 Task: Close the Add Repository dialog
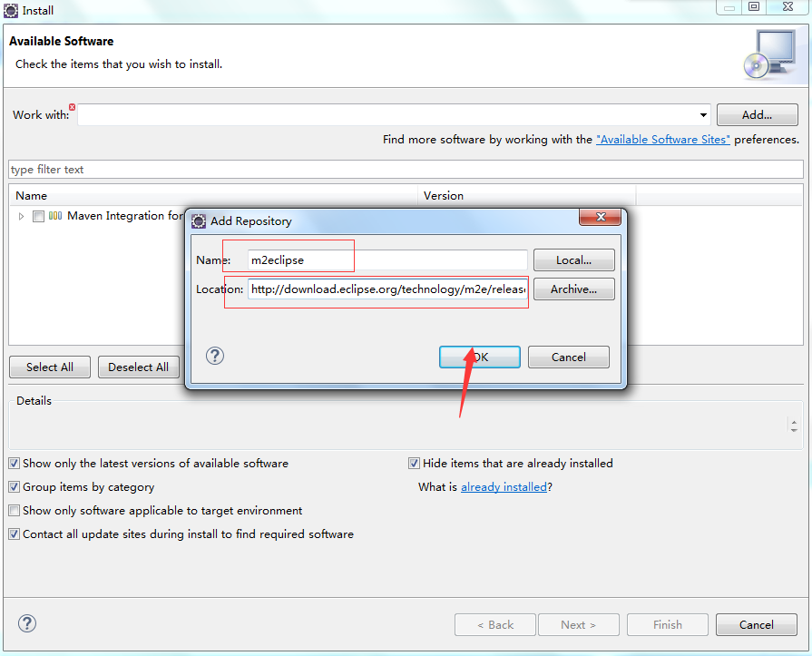tap(600, 217)
